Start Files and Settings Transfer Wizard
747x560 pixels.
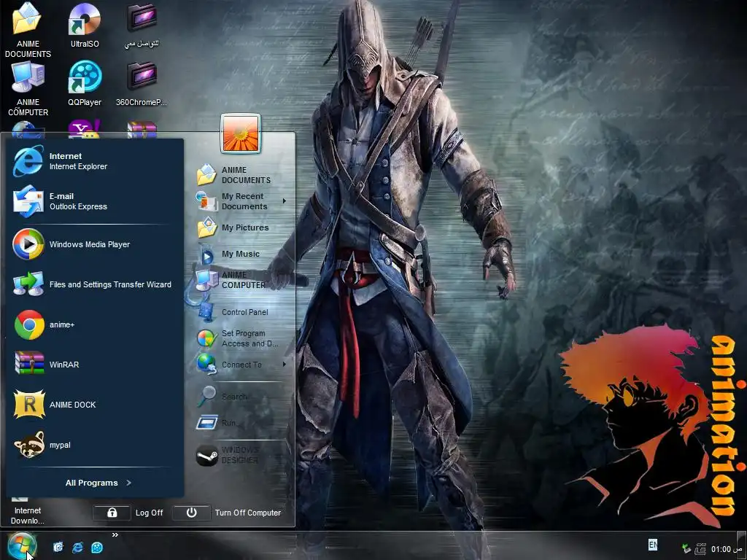pyautogui.click(x=94, y=284)
